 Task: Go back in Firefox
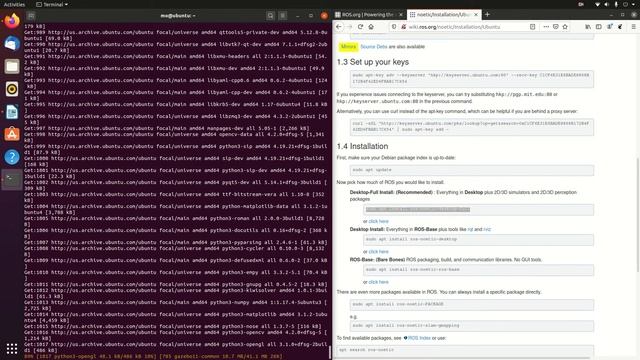[x=339, y=27]
